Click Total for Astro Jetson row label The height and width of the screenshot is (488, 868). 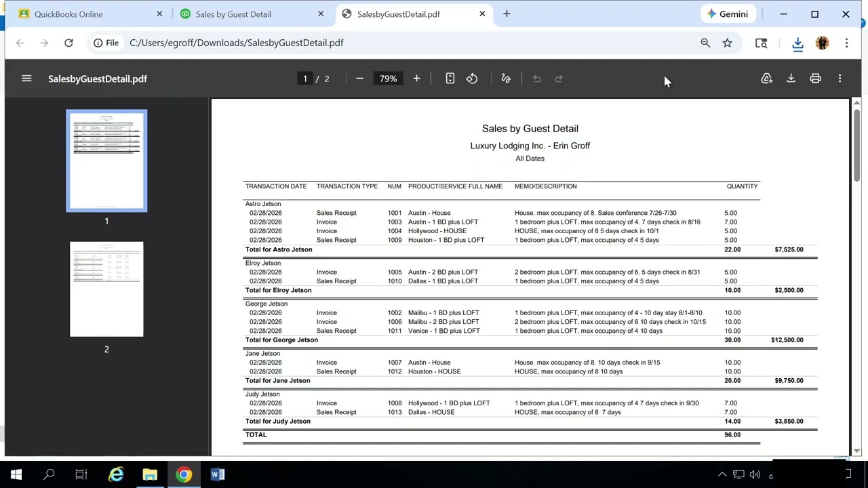279,249
